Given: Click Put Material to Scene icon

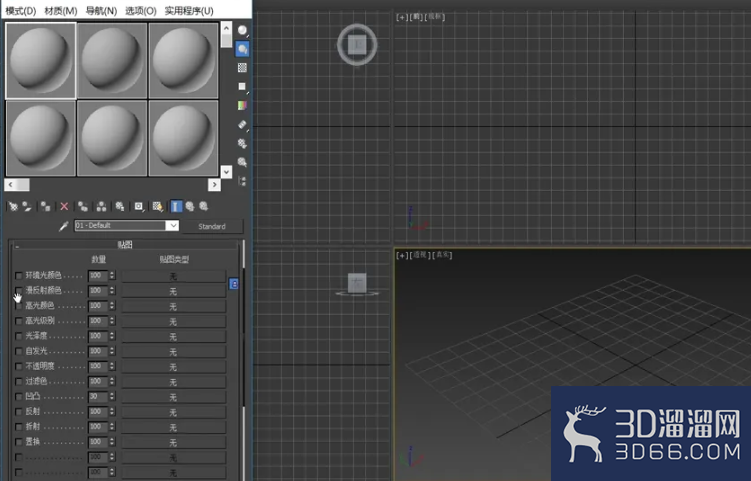Looking at the screenshot, I should pos(27,206).
